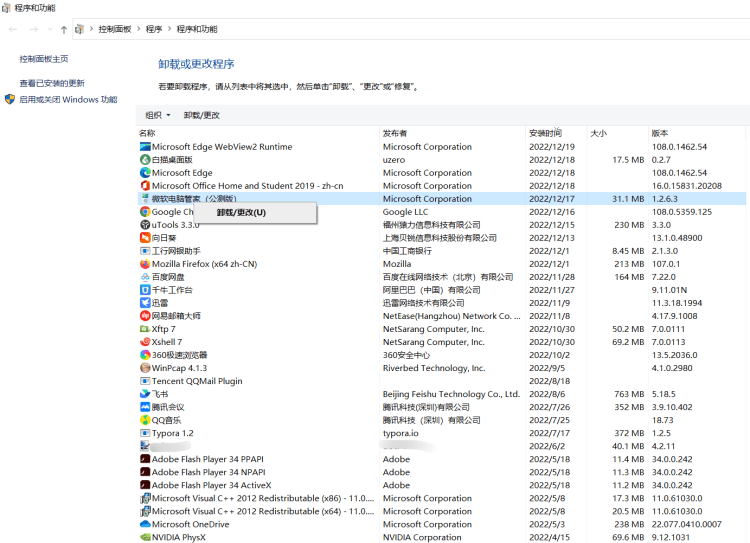
Task: Click publisher typora.io
Action: pos(400,433)
